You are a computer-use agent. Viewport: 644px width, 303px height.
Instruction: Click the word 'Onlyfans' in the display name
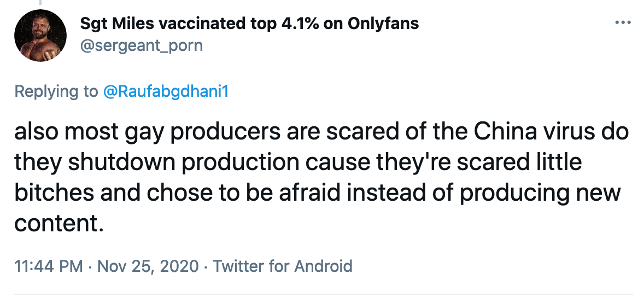(383, 24)
